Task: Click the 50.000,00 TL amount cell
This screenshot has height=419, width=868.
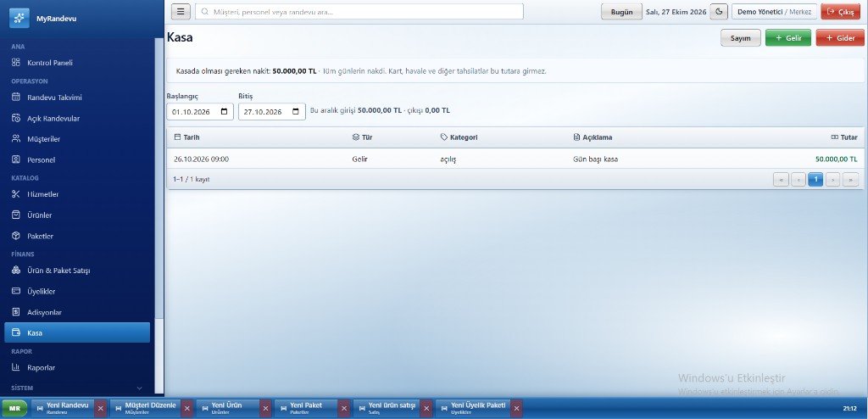Action: [837, 159]
